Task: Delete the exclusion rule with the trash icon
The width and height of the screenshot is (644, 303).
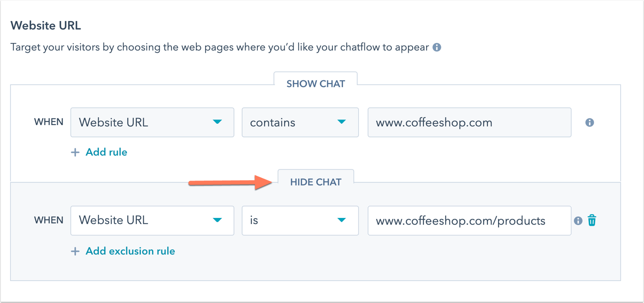Action: click(592, 220)
